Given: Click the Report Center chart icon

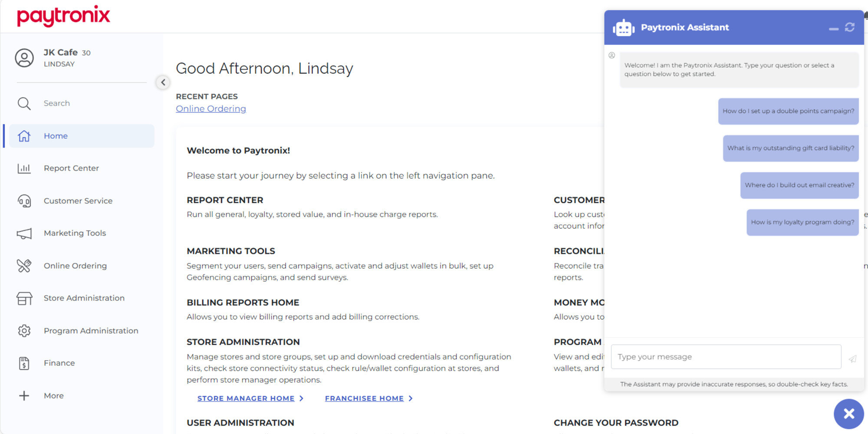Looking at the screenshot, I should click(x=24, y=168).
